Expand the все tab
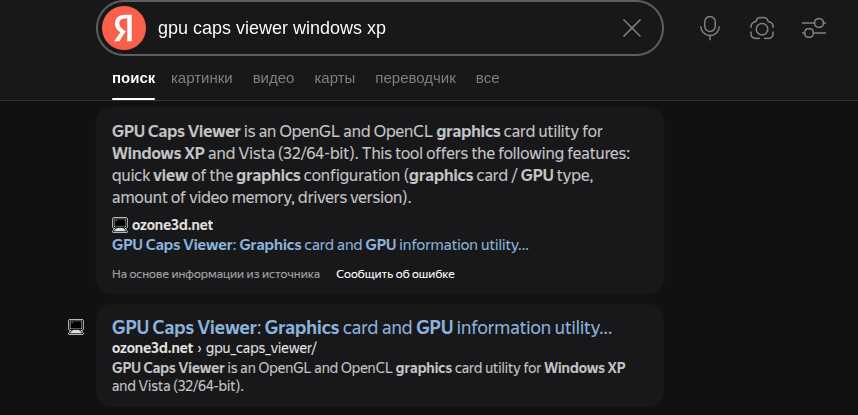The height and width of the screenshot is (415, 858). [487, 78]
